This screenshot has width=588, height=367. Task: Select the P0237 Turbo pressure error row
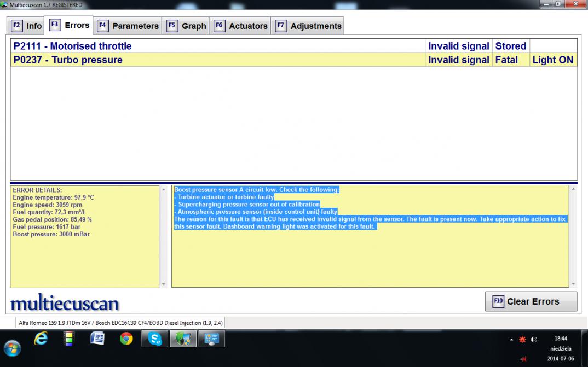pos(293,60)
